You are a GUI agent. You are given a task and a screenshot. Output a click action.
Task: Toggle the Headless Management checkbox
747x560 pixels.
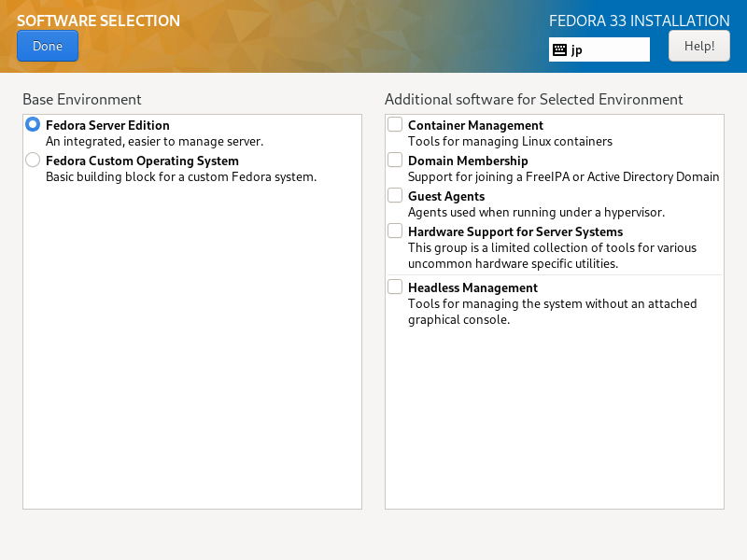point(395,287)
